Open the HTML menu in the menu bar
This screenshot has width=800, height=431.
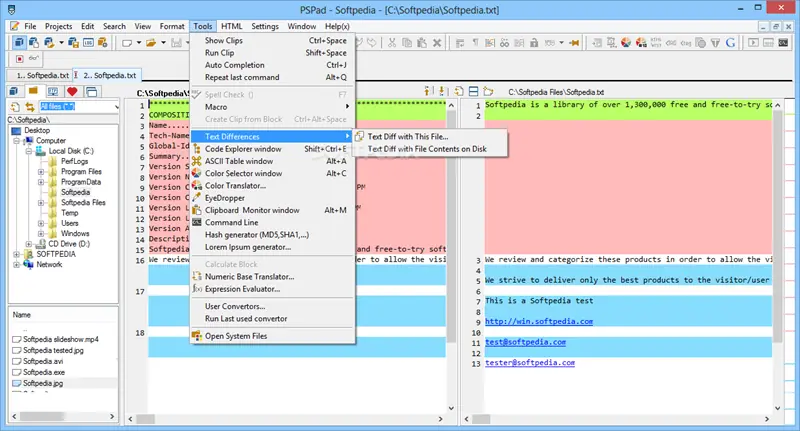pos(232,27)
